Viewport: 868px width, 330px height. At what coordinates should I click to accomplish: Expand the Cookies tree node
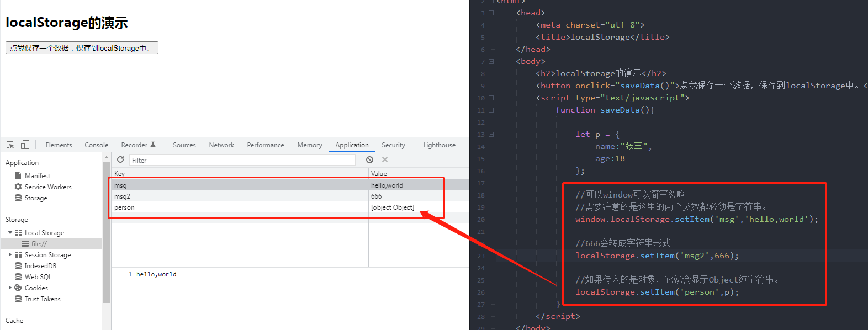(x=10, y=288)
